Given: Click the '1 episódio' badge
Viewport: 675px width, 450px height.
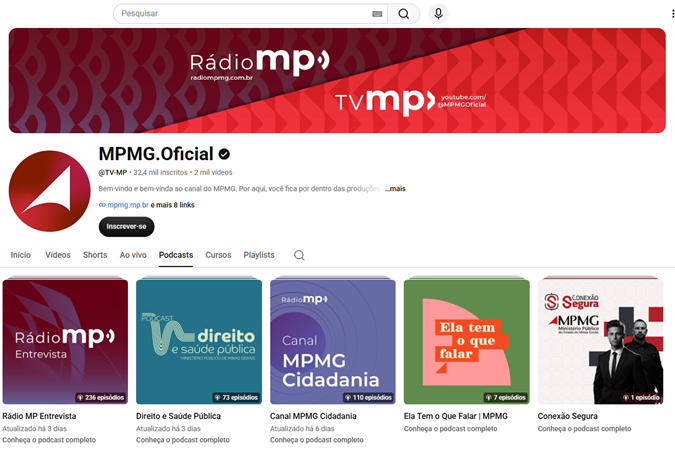Looking at the screenshot, I should [641, 397].
